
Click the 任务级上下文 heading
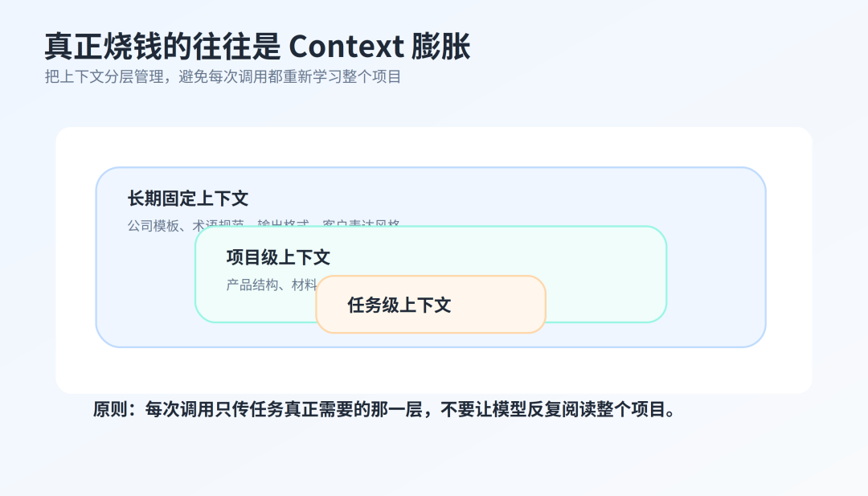point(399,305)
